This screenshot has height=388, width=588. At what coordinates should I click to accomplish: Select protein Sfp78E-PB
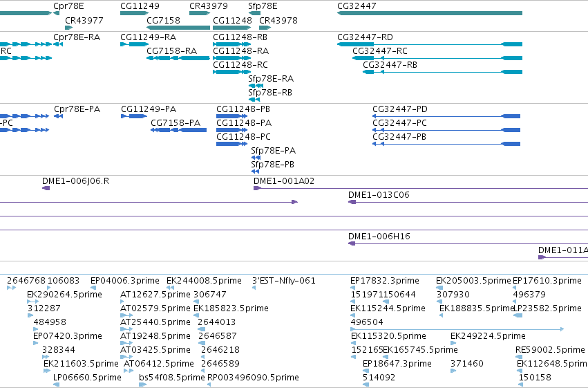point(273,165)
